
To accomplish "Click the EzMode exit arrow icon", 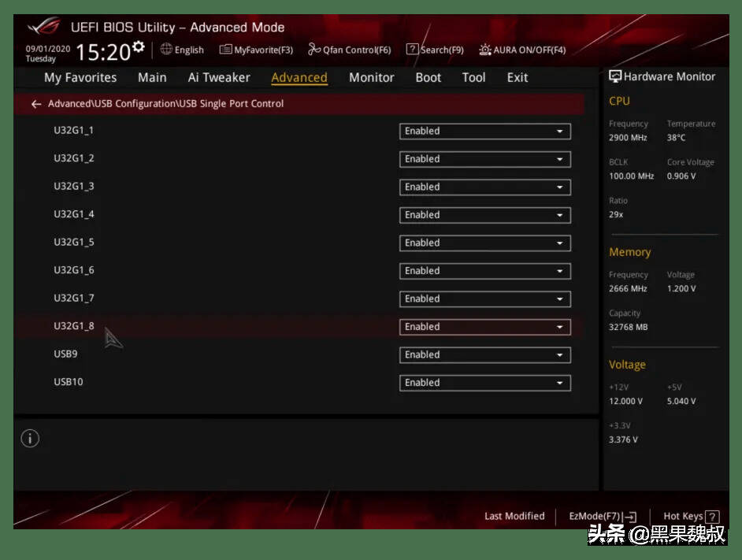I will (630, 517).
